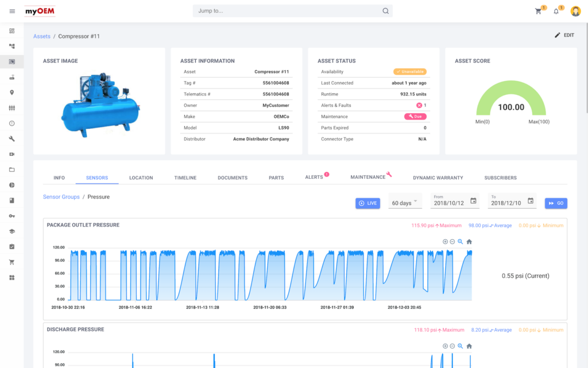588x368 pixels.
Task: Click the GO button to apply date range
Action: tap(556, 203)
